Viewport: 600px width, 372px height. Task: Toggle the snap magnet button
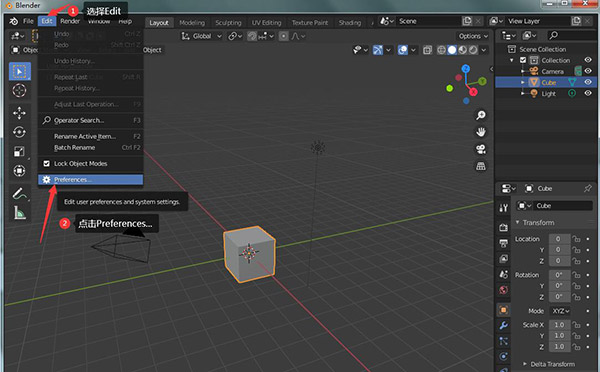[x=252, y=36]
